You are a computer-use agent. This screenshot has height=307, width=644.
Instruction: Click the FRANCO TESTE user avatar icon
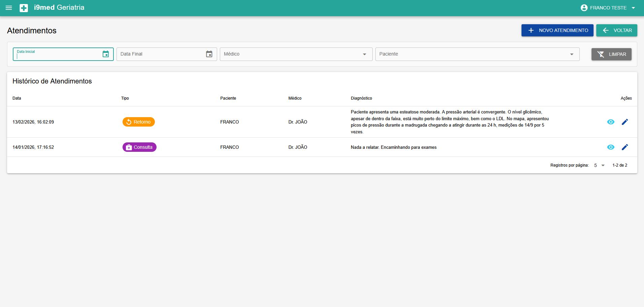(584, 8)
